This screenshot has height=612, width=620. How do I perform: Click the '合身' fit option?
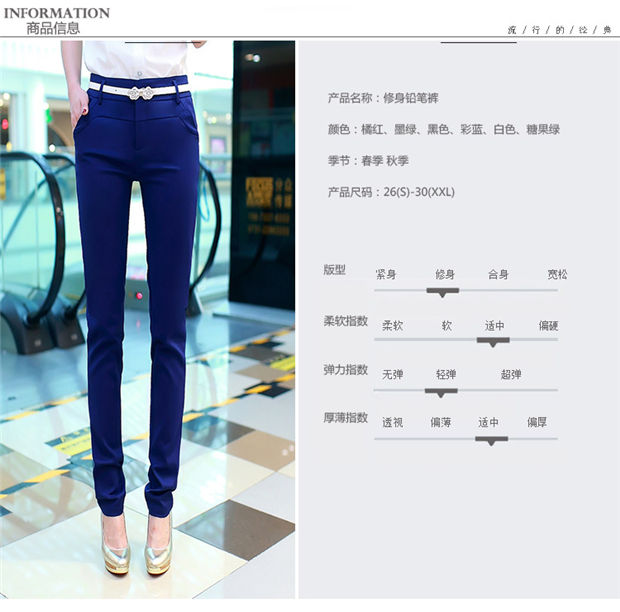pos(498,274)
